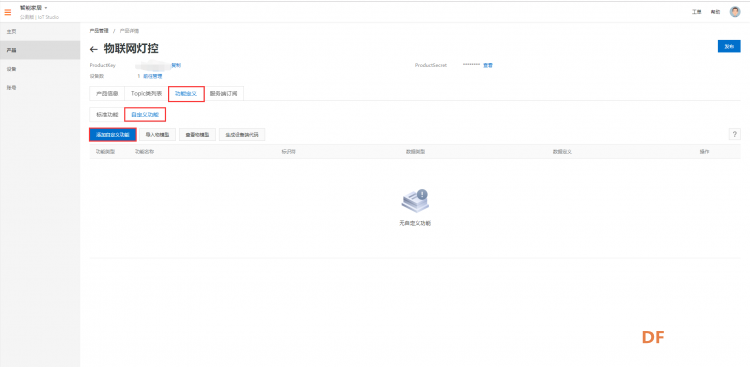Click the 前往管理 link beside device count
This screenshot has height=367, width=750.
[153, 76]
